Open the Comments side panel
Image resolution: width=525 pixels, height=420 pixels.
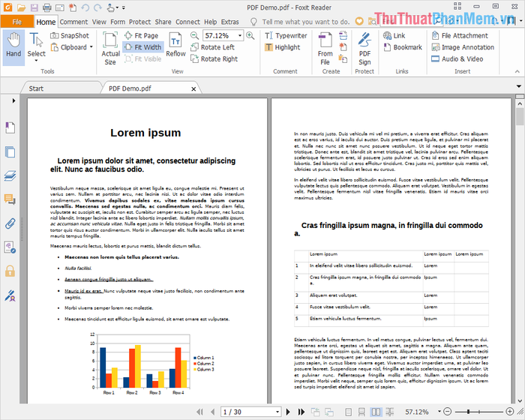[x=10, y=199]
